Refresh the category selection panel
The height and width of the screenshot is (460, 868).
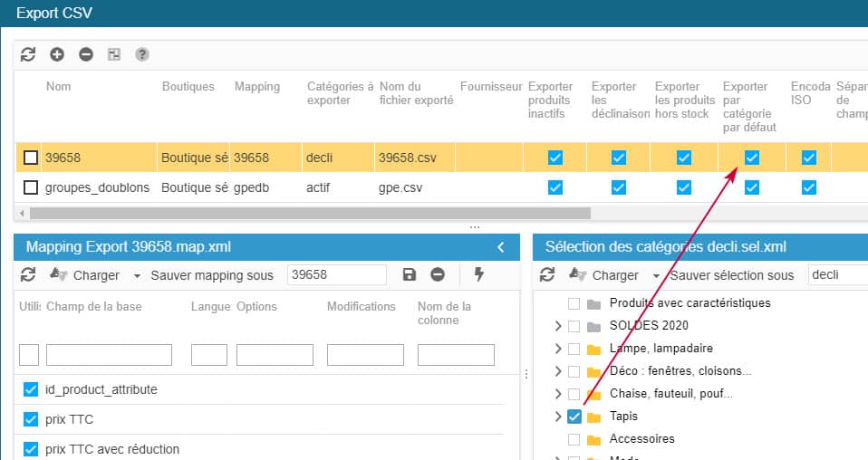(x=547, y=274)
